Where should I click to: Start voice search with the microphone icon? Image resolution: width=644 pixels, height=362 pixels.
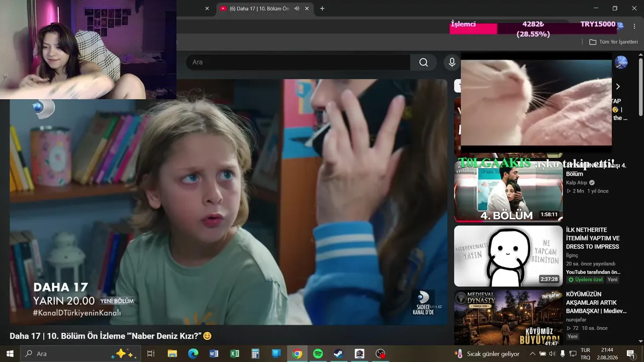pyautogui.click(x=452, y=62)
